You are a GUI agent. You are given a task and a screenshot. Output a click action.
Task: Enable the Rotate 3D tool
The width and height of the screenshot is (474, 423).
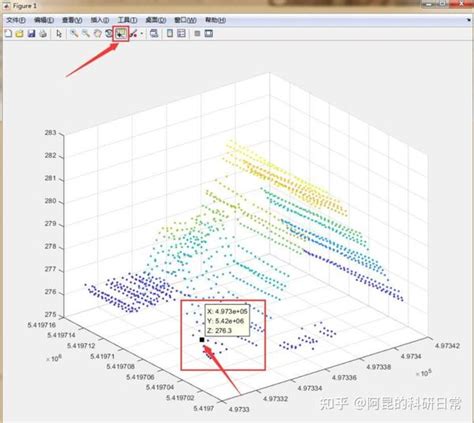[x=109, y=33]
